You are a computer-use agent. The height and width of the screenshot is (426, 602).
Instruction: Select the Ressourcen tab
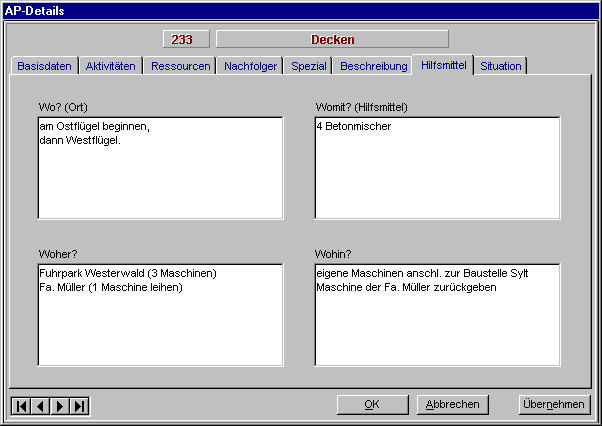point(180,66)
